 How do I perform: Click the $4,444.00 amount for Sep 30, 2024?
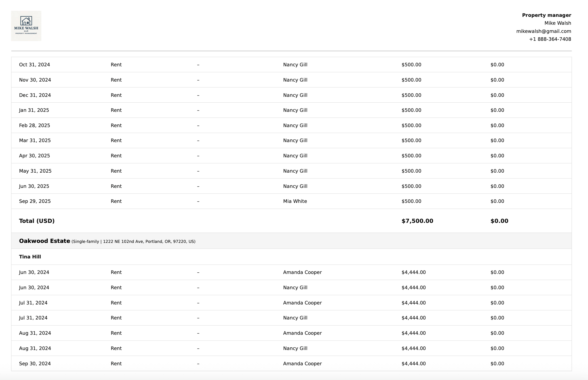coord(413,364)
